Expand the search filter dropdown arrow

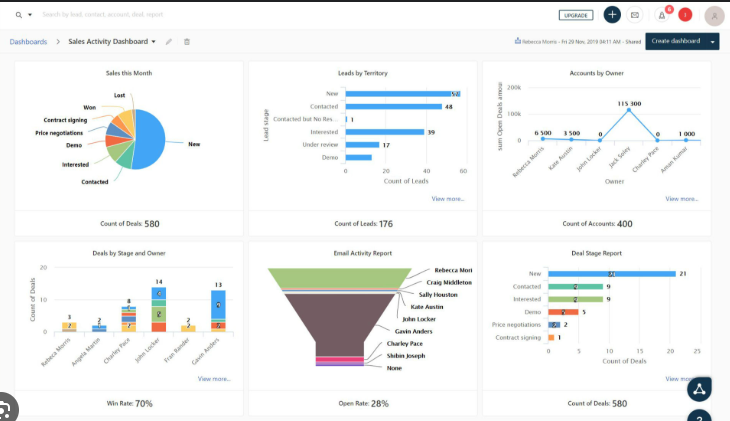click(x=30, y=15)
